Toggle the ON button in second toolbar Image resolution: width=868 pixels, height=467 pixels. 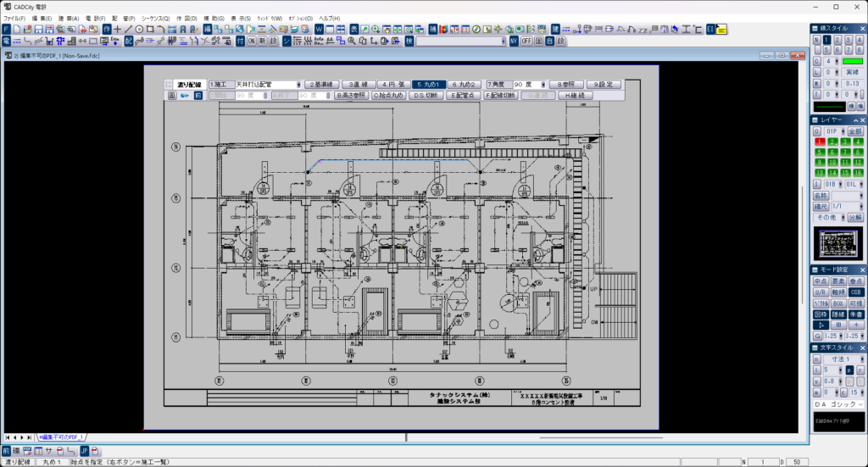[251, 41]
